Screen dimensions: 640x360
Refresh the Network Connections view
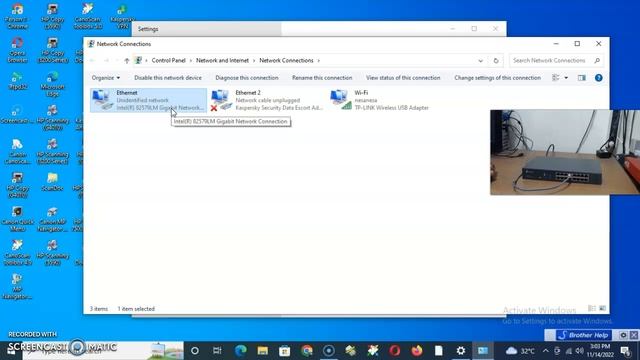tap(496, 60)
